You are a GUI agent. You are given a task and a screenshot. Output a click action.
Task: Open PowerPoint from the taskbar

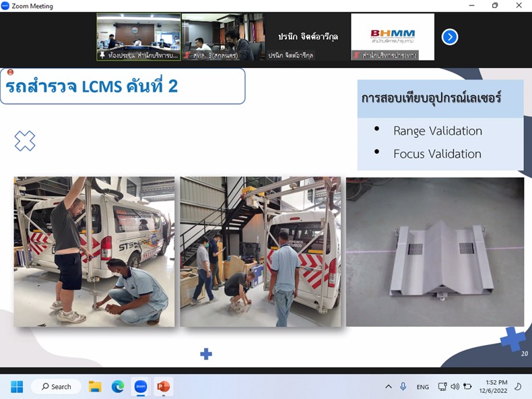pyautogui.click(x=163, y=387)
